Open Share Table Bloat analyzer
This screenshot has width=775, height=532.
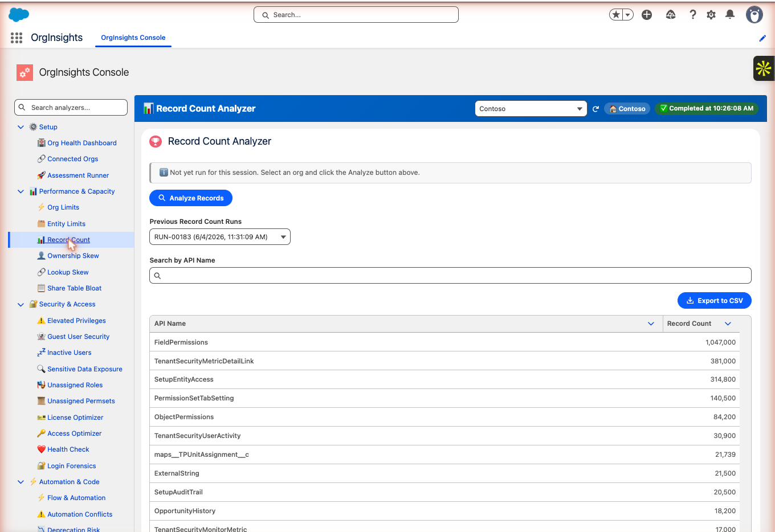(75, 288)
